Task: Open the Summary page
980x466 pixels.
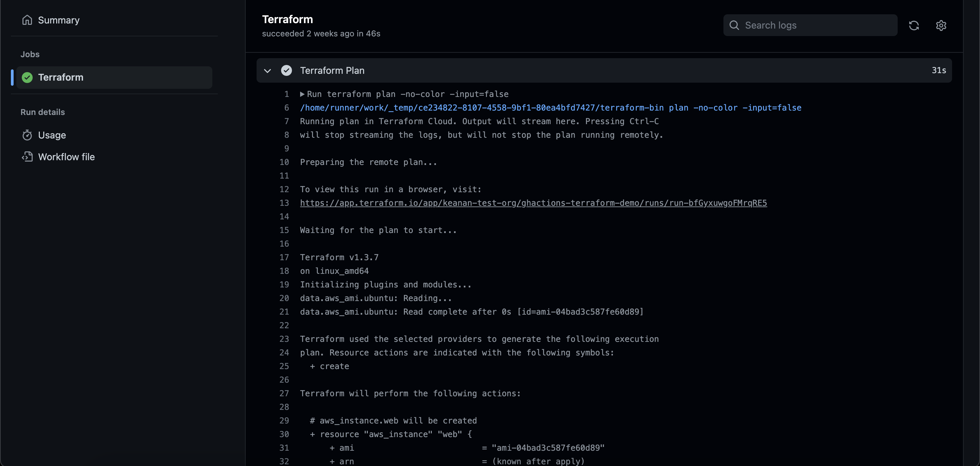Action: (x=59, y=20)
